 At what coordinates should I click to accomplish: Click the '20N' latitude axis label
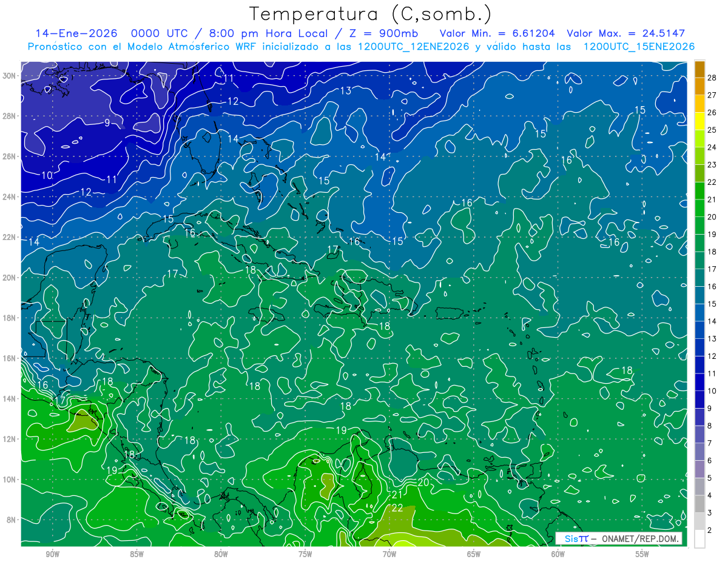(x=10, y=278)
